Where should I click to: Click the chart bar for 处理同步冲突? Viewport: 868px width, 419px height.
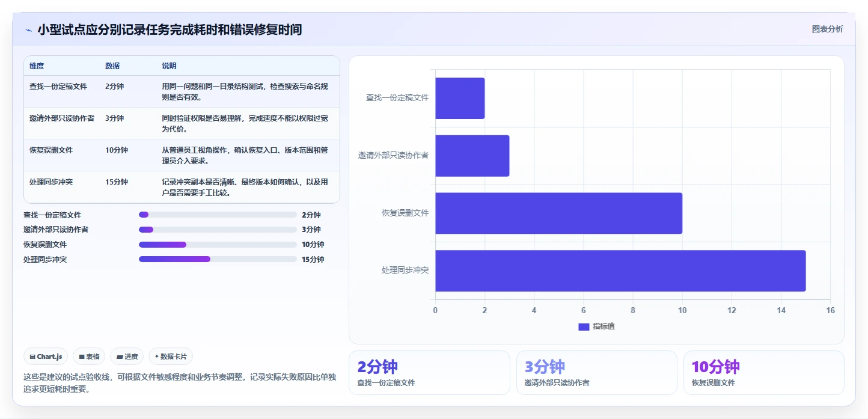620,271
